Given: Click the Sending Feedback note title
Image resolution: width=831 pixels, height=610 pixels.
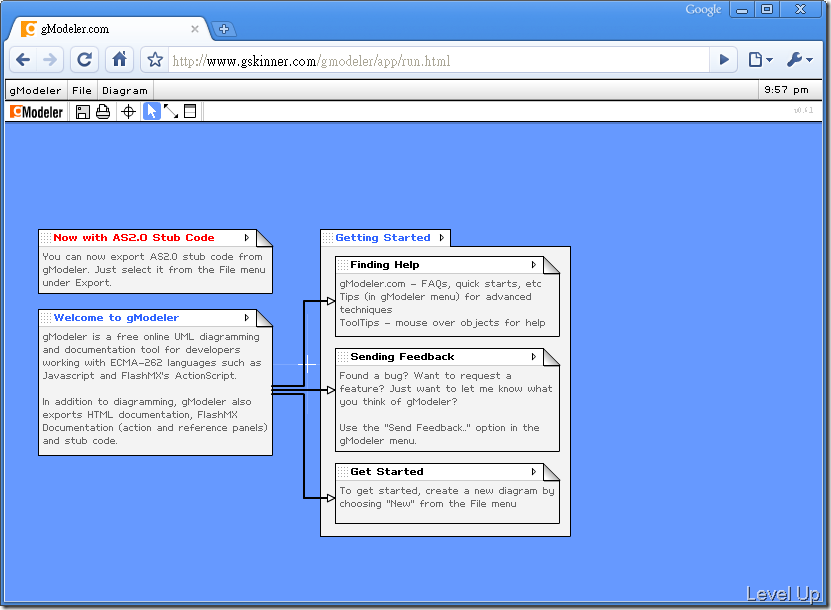Looking at the screenshot, I should pyautogui.click(x=402, y=357).
